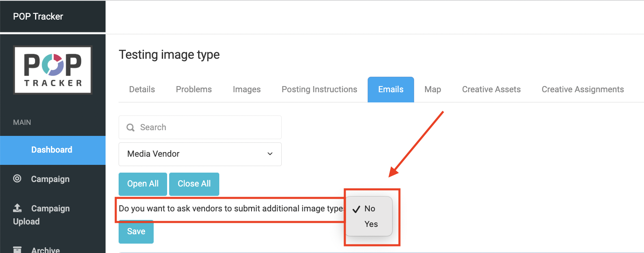644x253 pixels.
Task: Click the Archive box icon in sidebar
Action: tap(17, 249)
